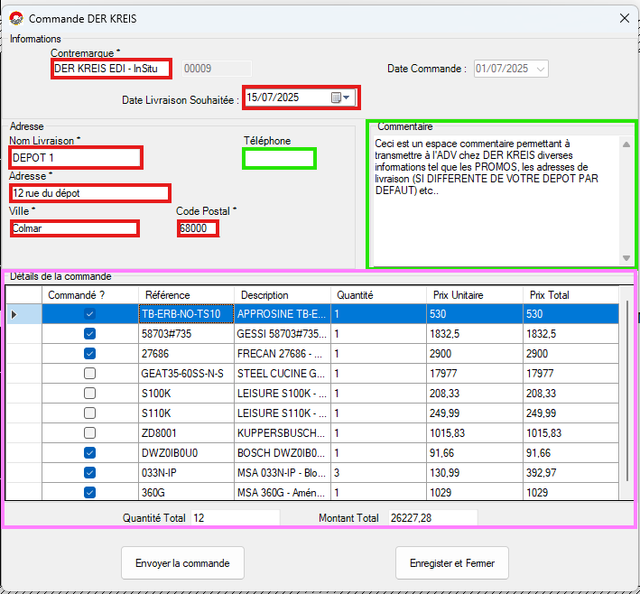Disable Commandé checkbox for the 360G row
640x594 pixels.
(x=90, y=492)
